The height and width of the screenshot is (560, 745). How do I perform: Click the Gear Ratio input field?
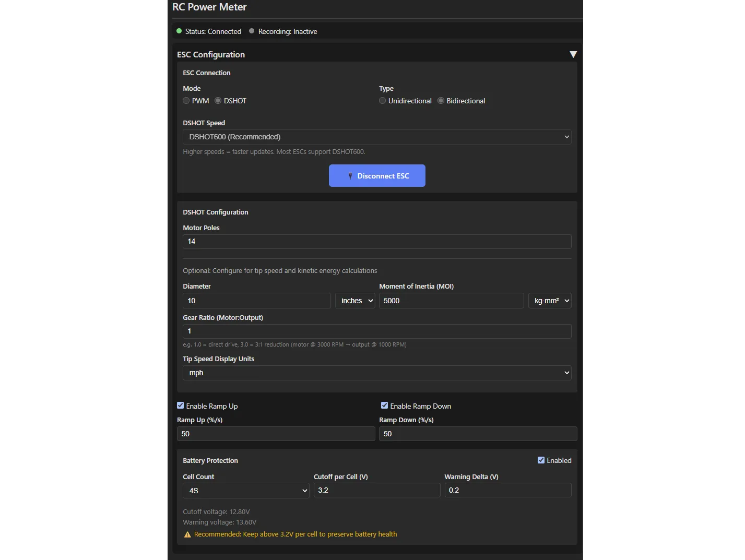click(x=377, y=331)
